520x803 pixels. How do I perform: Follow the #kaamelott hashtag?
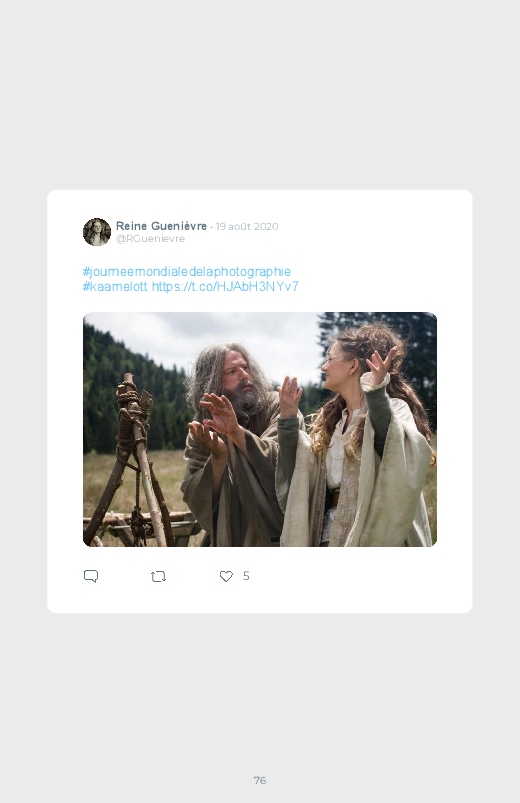click(x=115, y=286)
